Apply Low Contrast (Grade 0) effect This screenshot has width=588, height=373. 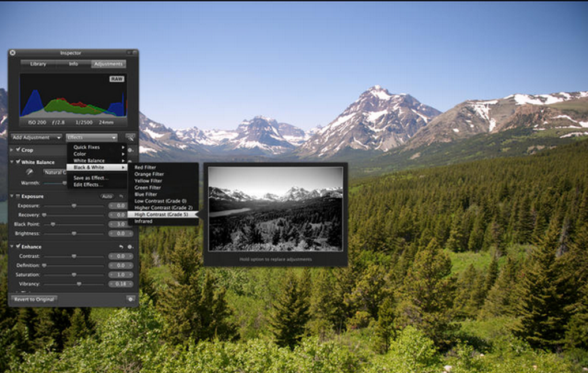[x=163, y=201]
